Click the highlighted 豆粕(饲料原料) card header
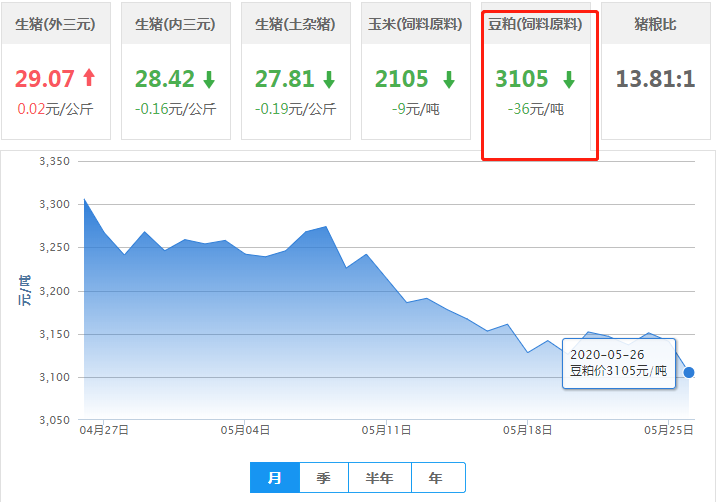The image size is (718, 502). (540, 24)
